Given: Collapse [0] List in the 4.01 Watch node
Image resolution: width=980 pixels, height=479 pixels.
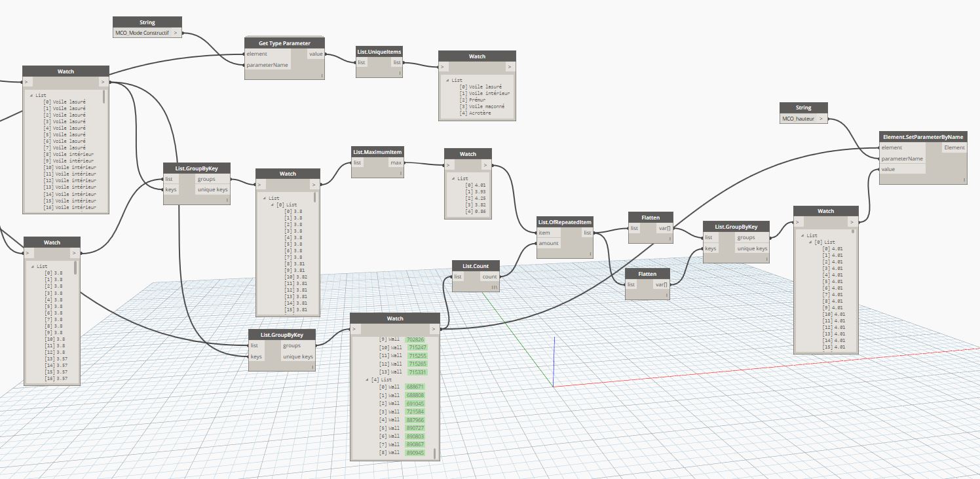Looking at the screenshot, I should click(810, 242).
